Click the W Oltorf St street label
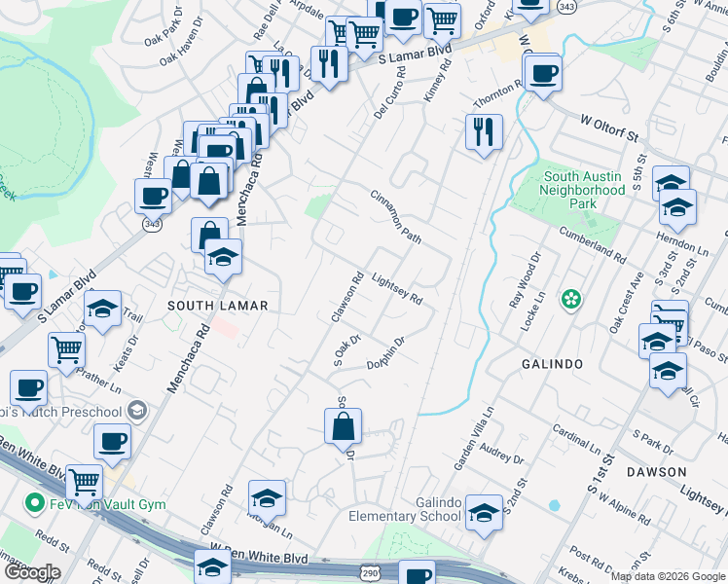Image resolution: width=728 pixels, height=584 pixels. point(609,128)
